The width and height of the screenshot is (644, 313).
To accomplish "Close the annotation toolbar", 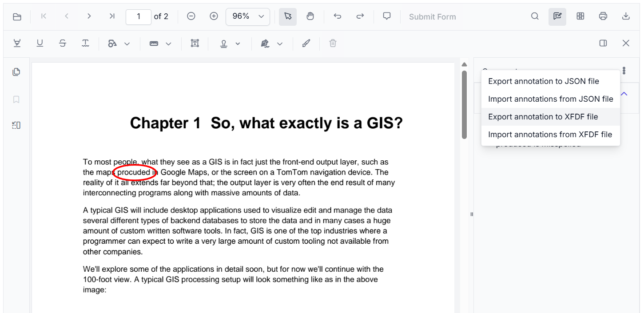I will [626, 43].
